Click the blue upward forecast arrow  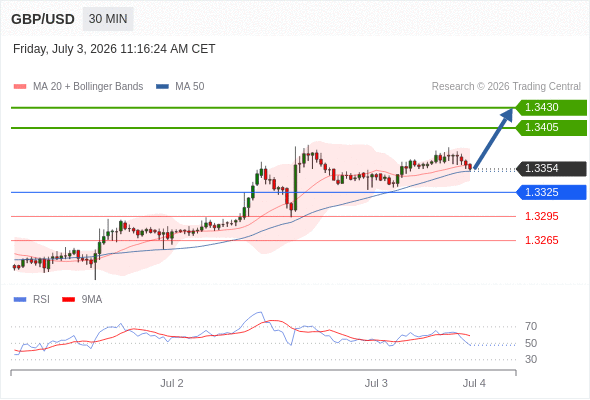(493, 138)
